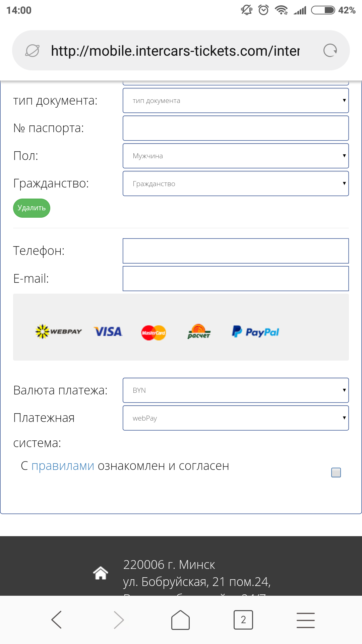
Task: Tap the VISA payment logo
Action: pyautogui.click(x=108, y=332)
